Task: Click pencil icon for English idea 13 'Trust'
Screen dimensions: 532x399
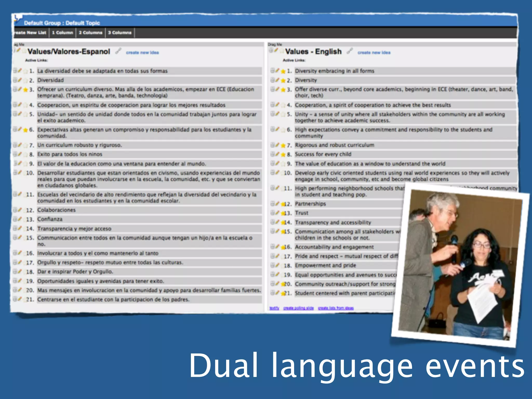Action: click(x=277, y=212)
